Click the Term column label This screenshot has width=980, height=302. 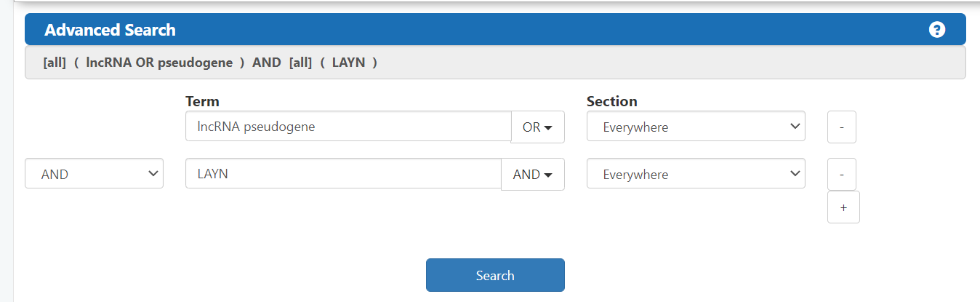pos(202,101)
